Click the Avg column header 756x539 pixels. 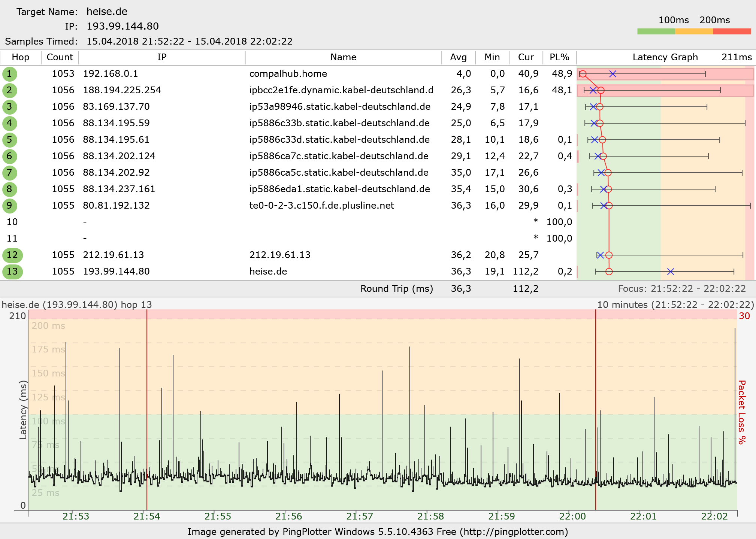458,57
